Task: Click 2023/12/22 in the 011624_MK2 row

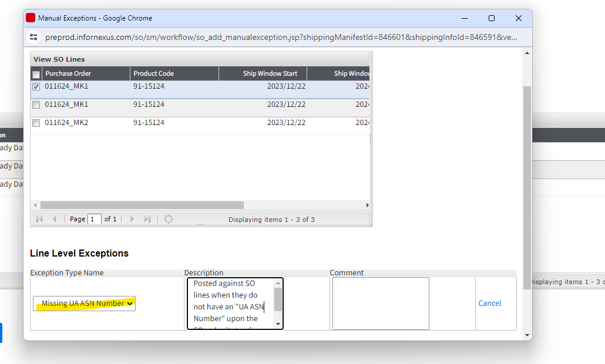Action: click(x=286, y=123)
